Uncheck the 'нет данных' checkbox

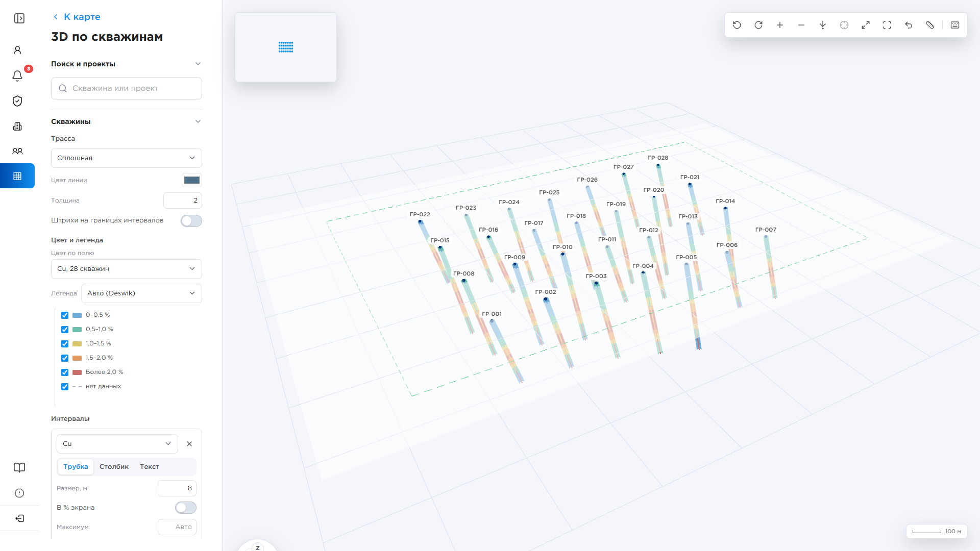[x=65, y=387]
